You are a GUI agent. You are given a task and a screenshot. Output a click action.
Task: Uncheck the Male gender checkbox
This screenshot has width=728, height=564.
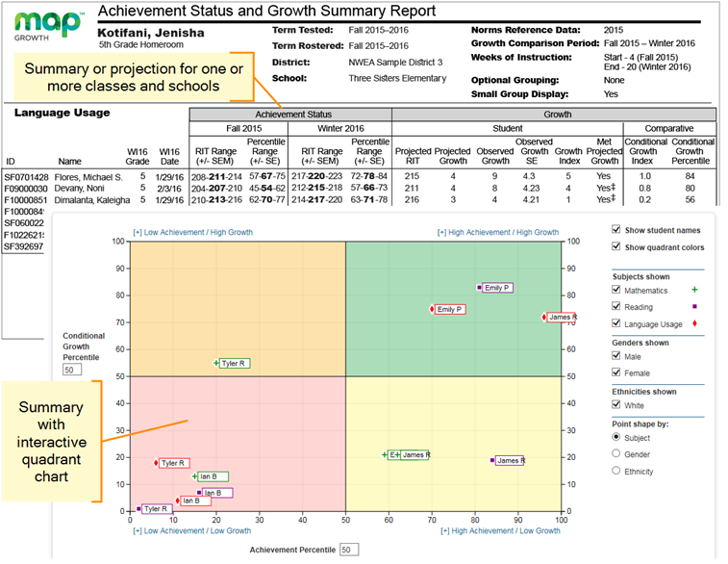616,357
